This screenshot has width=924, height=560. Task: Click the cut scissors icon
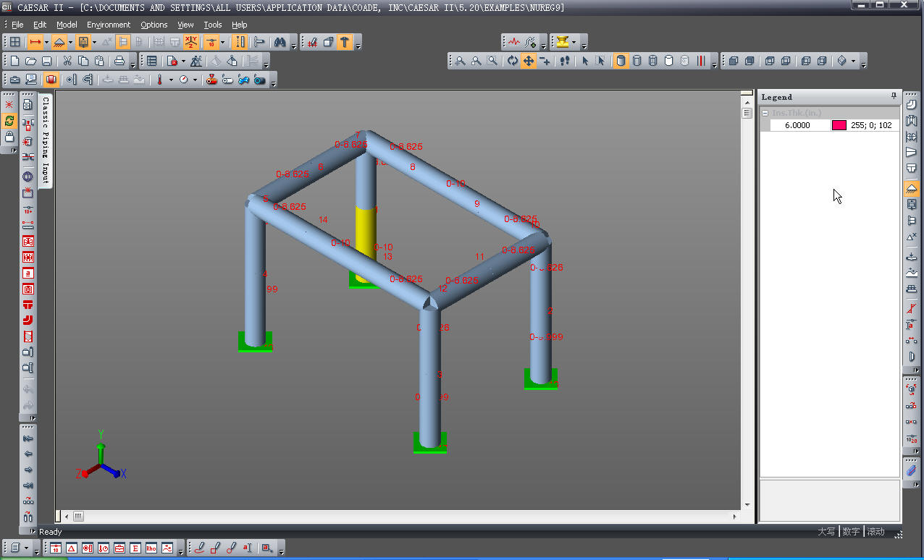67,61
